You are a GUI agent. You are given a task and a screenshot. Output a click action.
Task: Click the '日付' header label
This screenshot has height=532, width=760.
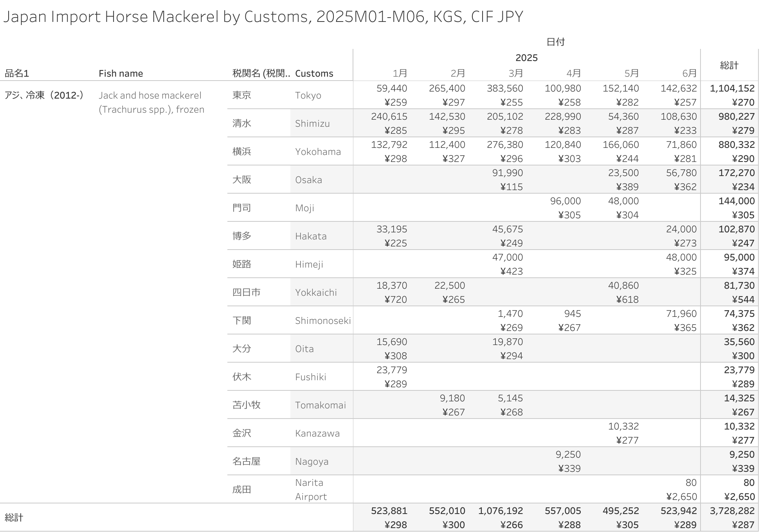(556, 42)
